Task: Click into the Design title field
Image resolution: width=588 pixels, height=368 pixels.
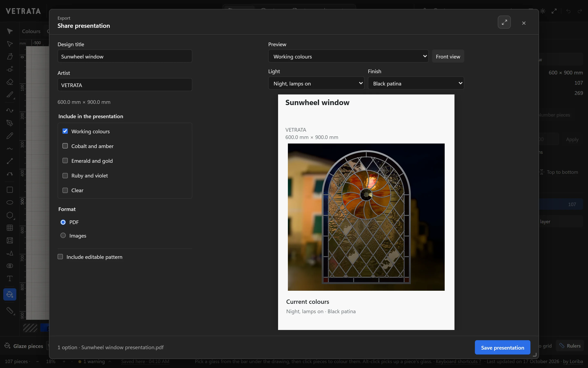Action: pos(125,56)
